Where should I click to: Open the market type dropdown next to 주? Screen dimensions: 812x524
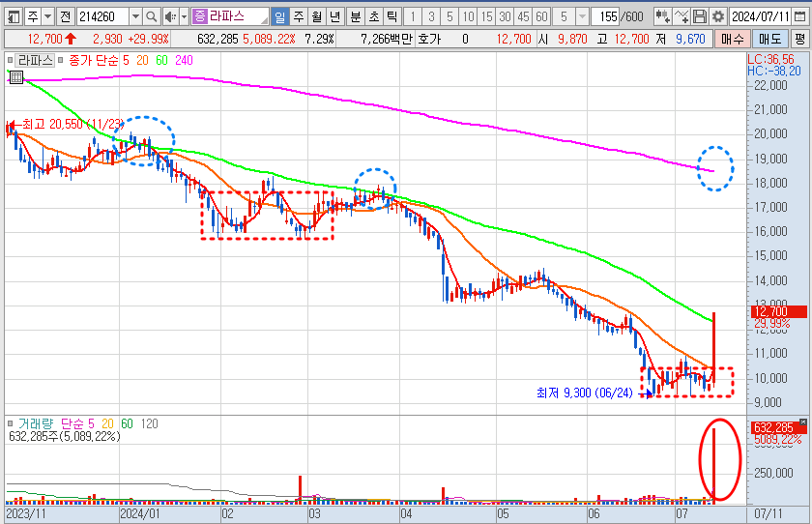(47, 17)
